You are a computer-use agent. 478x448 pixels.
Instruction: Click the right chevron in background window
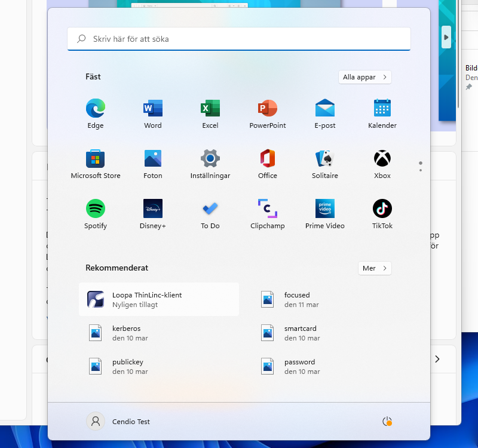pyautogui.click(x=437, y=359)
